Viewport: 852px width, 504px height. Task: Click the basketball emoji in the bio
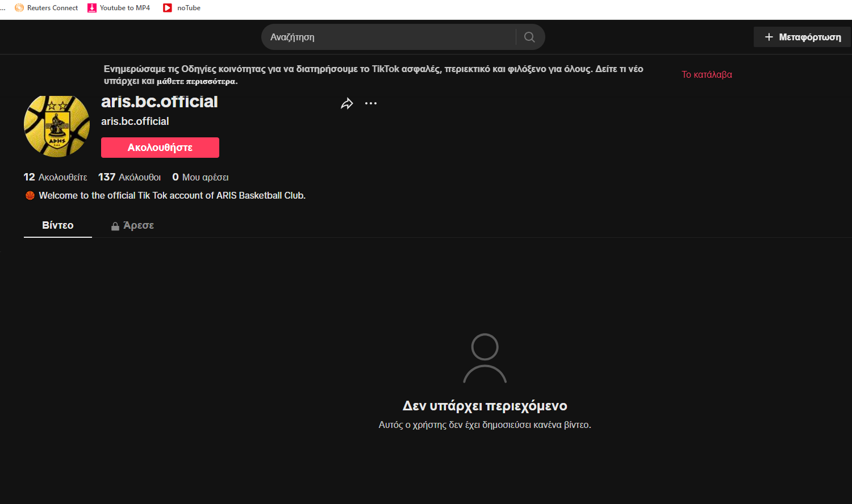click(x=30, y=195)
